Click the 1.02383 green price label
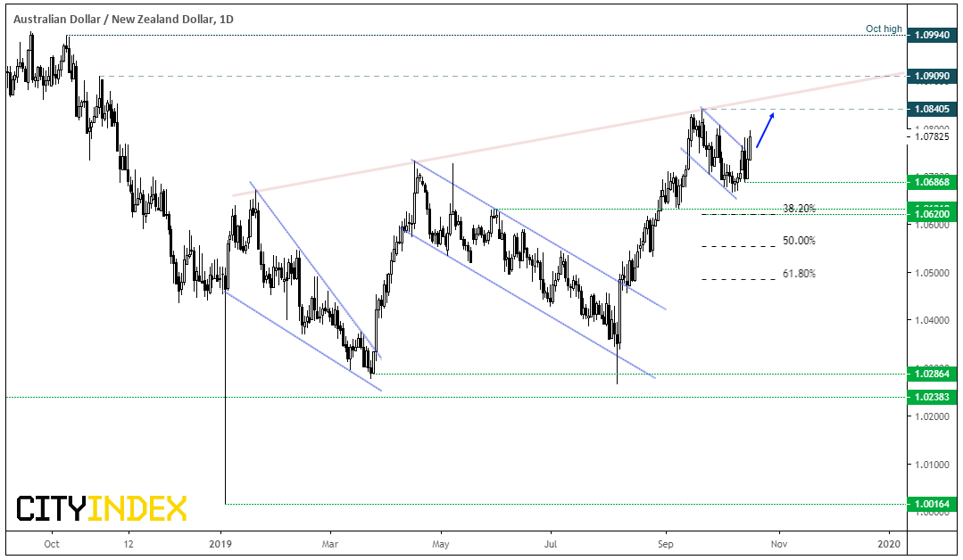Screen dimensions: 963x560 (x=931, y=397)
